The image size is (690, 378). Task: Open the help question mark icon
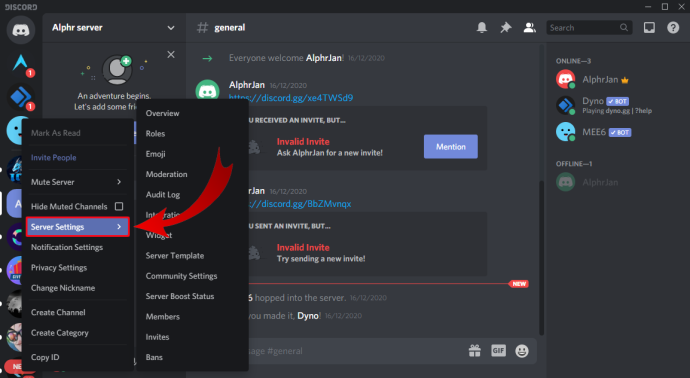tap(673, 28)
